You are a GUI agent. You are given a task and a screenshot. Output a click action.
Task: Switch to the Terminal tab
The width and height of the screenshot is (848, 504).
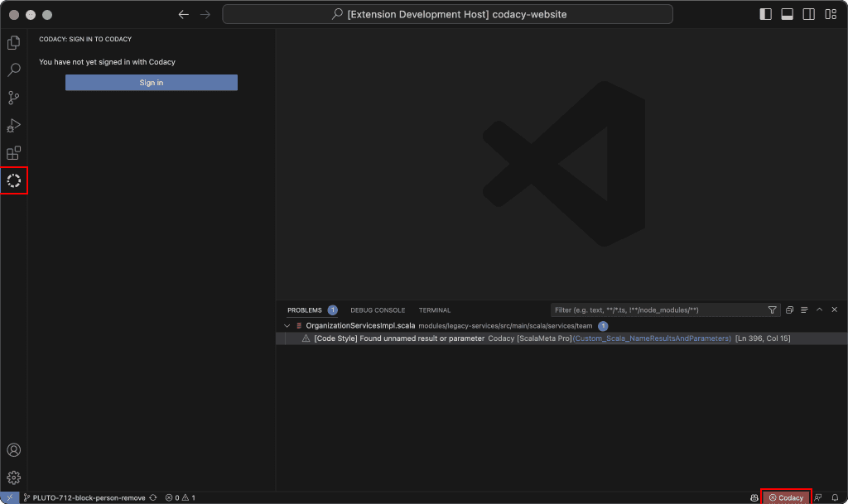tap(434, 310)
